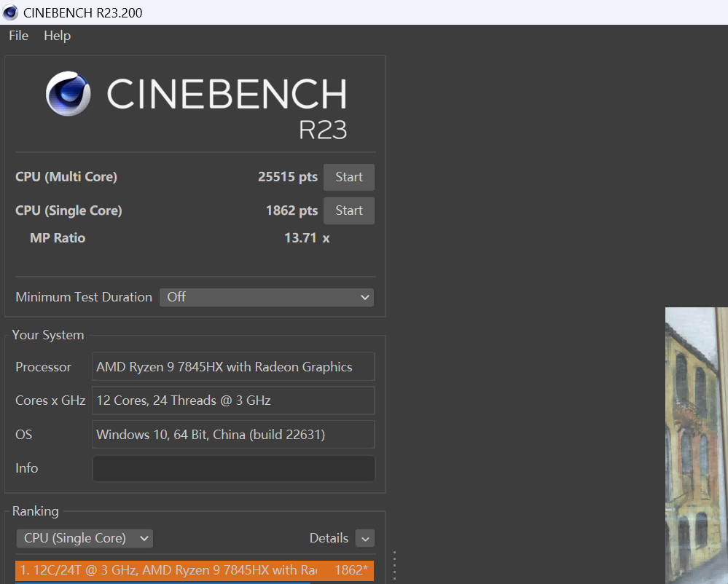Open the Help menu
This screenshot has width=728, height=584.
[x=57, y=36]
